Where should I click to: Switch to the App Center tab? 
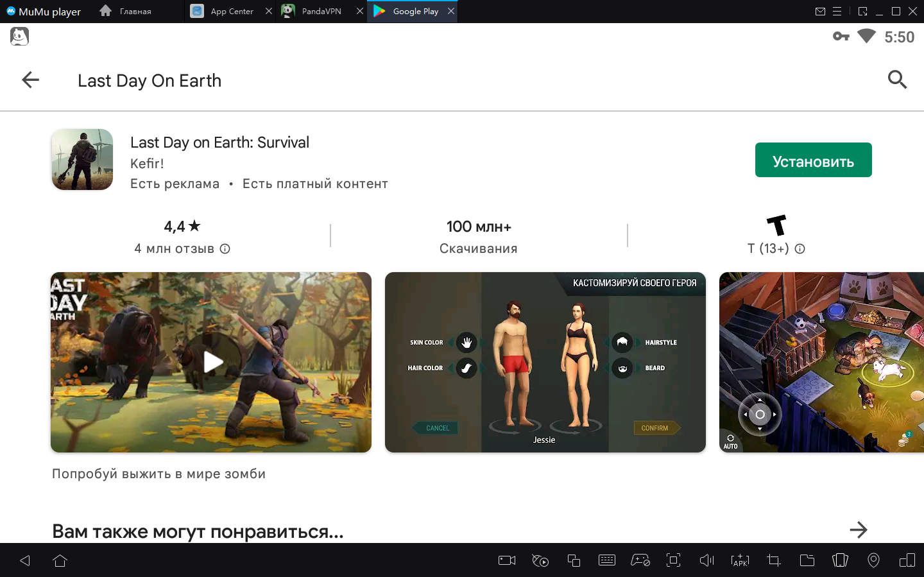(231, 12)
